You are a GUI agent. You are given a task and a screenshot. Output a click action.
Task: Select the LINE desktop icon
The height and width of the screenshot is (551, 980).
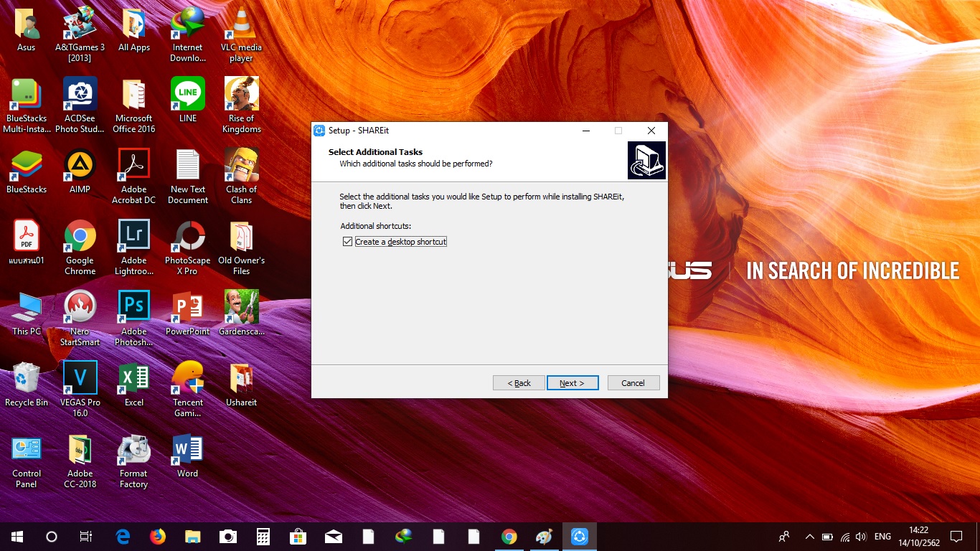pyautogui.click(x=188, y=100)
